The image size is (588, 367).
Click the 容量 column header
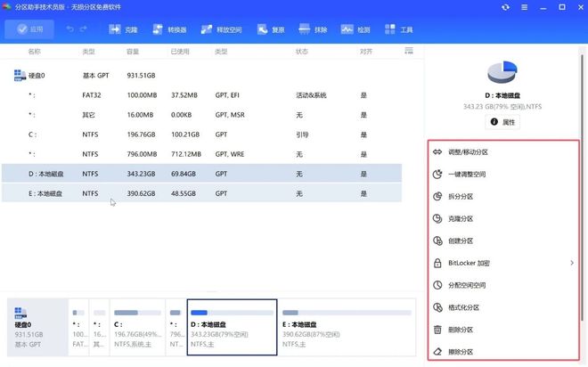pyautogui.click(x=133, y=52)
